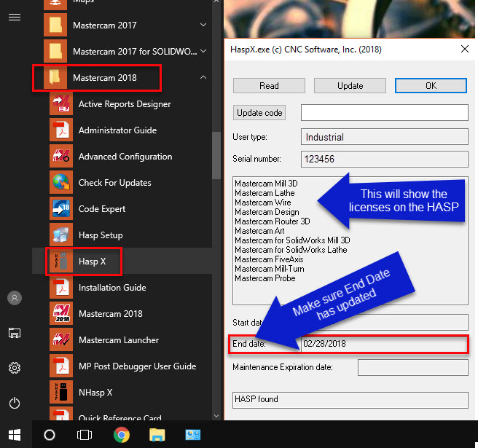The width and height of the screenshot is (478, 448).
Task: Select Mastercam Router 3D license entry
Action: [x=273, y=221]
